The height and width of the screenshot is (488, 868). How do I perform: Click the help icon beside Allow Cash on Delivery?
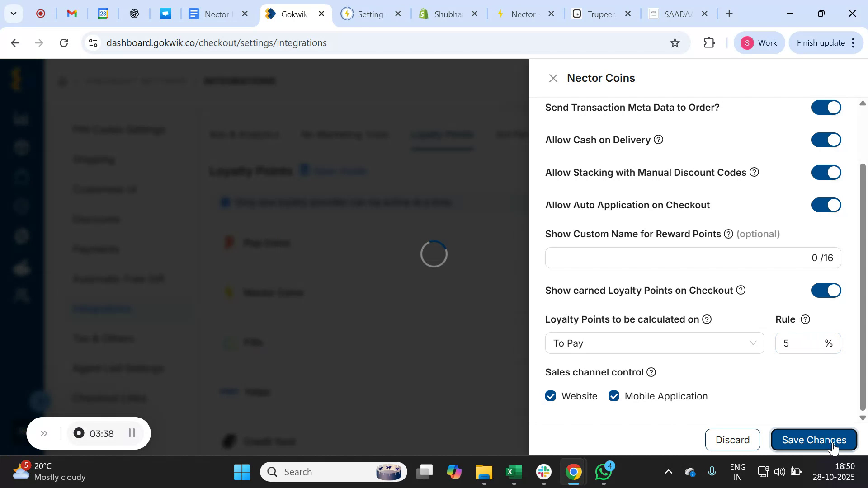[659, 140]
